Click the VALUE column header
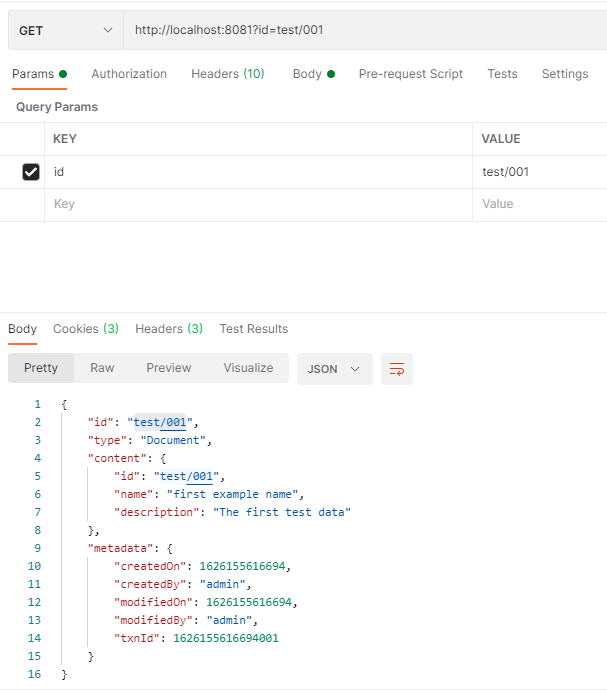 click(x=501, y=139)
